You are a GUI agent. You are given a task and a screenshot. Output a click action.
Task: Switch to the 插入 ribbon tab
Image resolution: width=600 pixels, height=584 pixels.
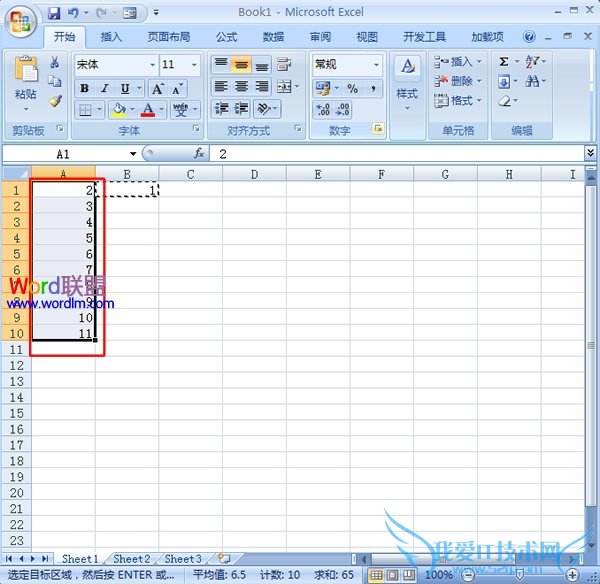tap(111, 37)
